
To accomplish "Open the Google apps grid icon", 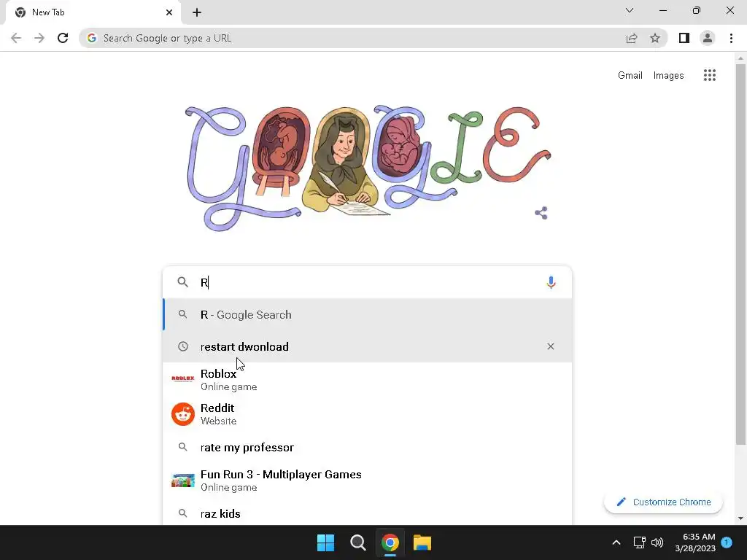I will (710, 75).
